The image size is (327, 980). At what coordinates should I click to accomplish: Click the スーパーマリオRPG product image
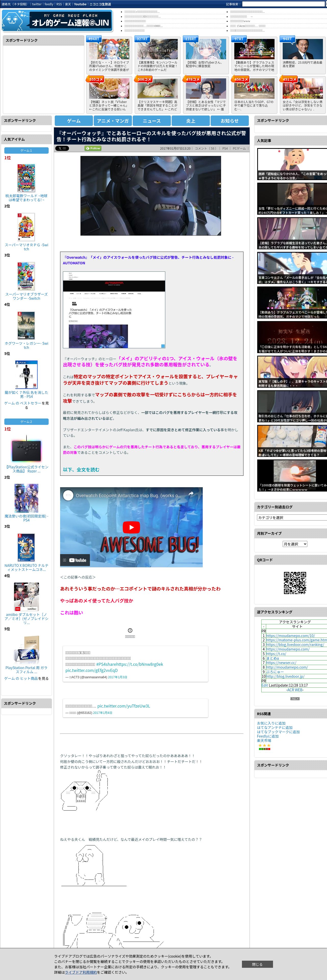coord(26,227)
